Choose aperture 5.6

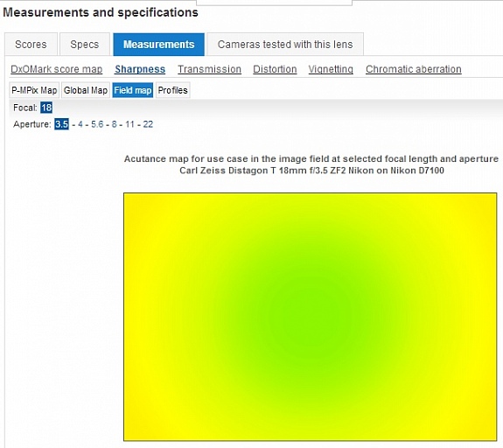coord(97,124)
